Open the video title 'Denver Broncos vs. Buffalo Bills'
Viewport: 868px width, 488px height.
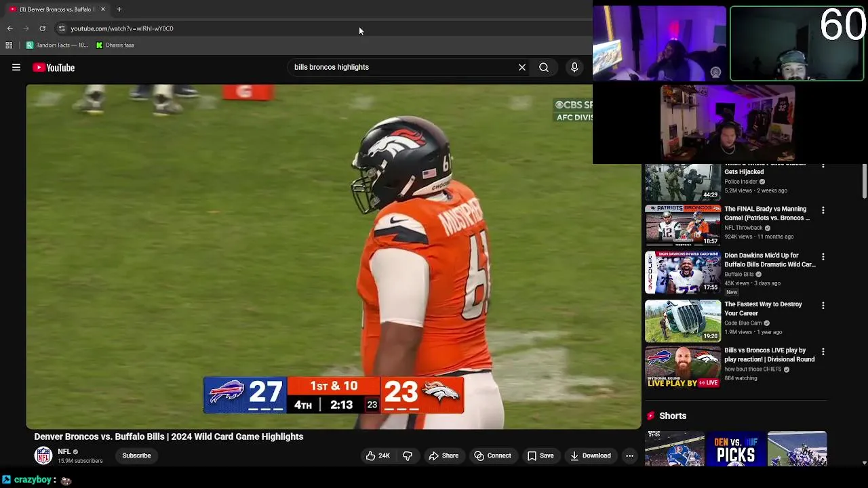pos(169,437)
